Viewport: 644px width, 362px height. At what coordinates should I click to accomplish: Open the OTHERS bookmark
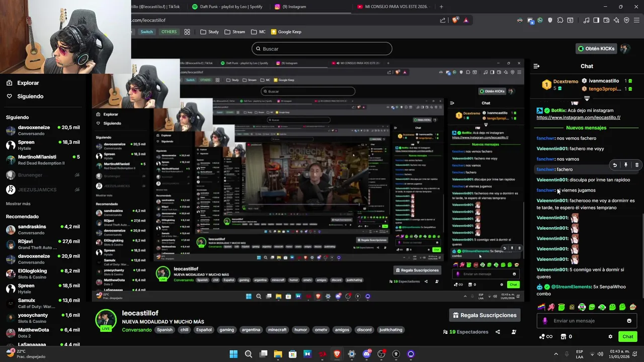(x=169, y=32)
